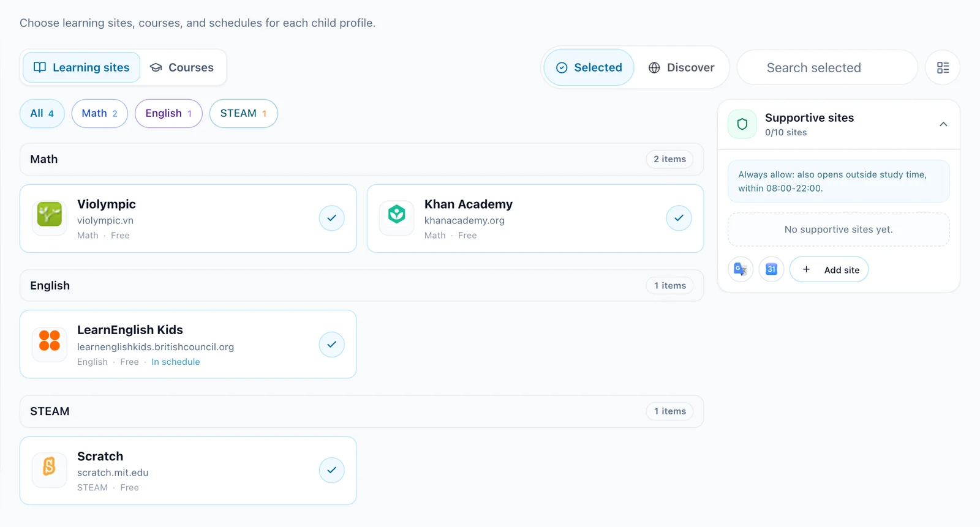
Task: Deselect Violympic with its checkmark
Action: (331, 218)
